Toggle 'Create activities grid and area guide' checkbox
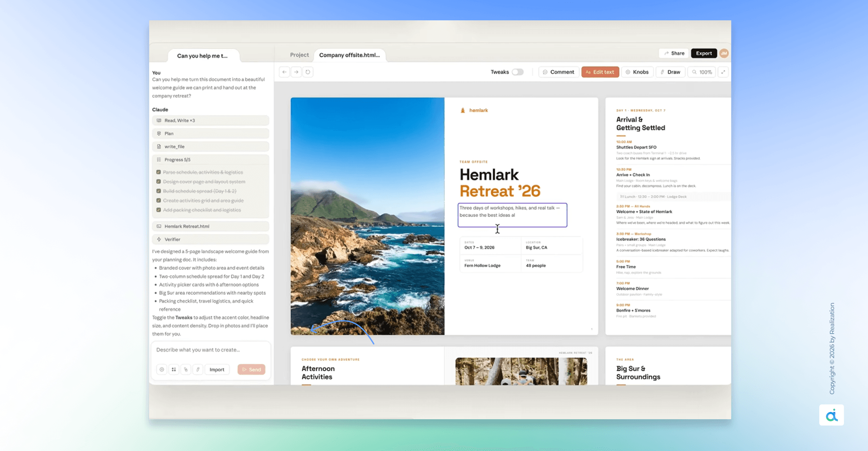Screen dimensions: 868x451 (159, 201)
